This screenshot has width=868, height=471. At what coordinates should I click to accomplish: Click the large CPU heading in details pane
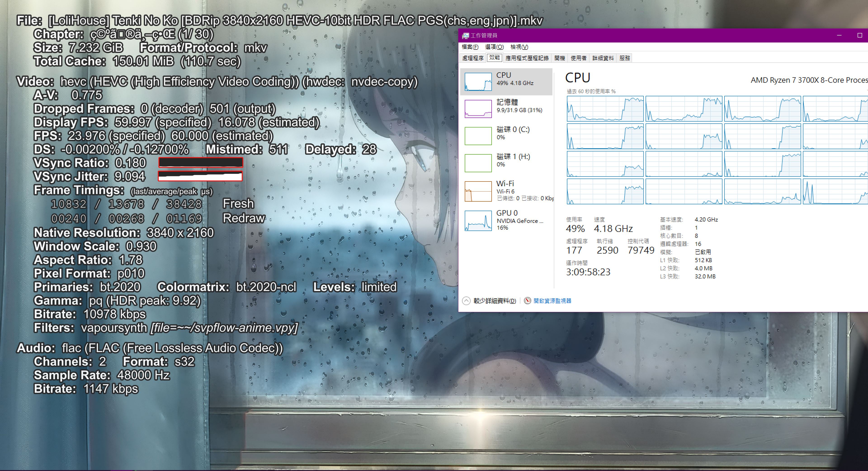click(x=578, y=78)
